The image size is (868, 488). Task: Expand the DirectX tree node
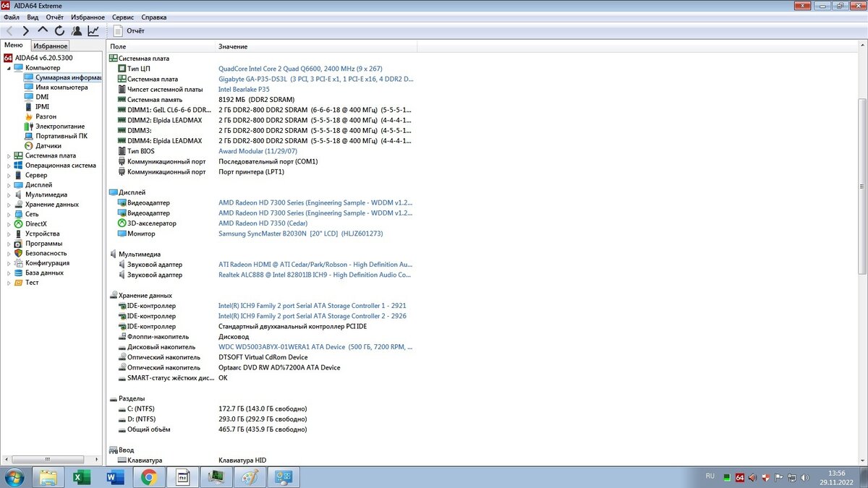point(9,223)
